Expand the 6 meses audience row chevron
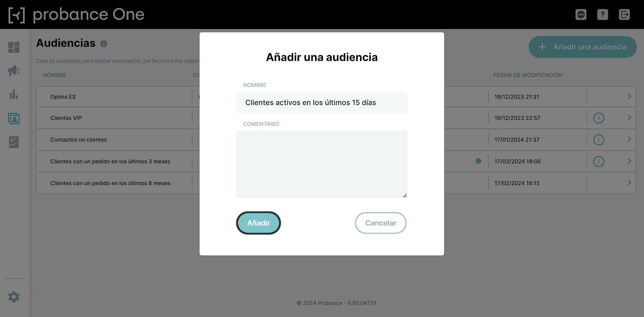The image size is (644, 317). pos(630,183)
